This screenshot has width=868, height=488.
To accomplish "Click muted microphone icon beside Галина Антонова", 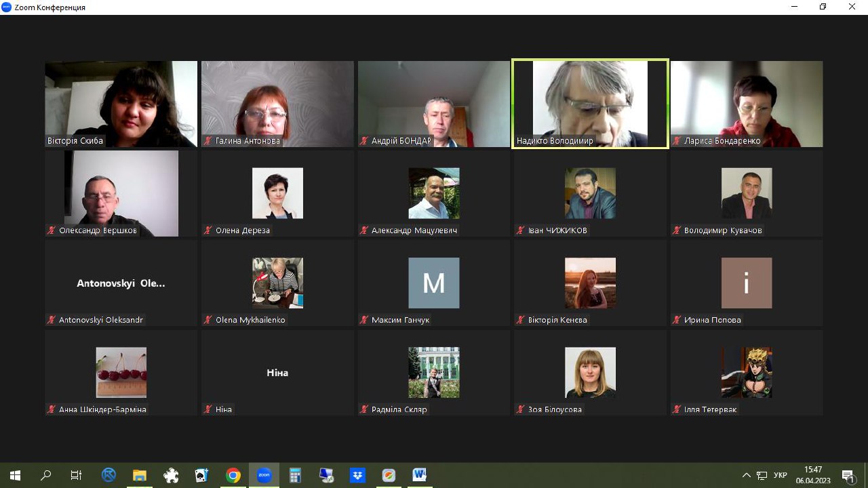I will point(208,141).
